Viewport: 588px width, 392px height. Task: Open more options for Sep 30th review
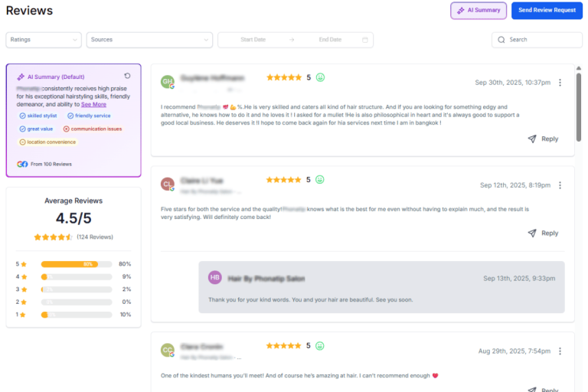pyautogui.click(x=560, y=83)
